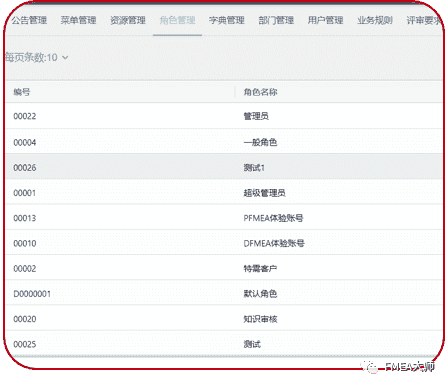Open the 字典管理 tab
This screenshot has height=386, width=448.
point(227,20)
